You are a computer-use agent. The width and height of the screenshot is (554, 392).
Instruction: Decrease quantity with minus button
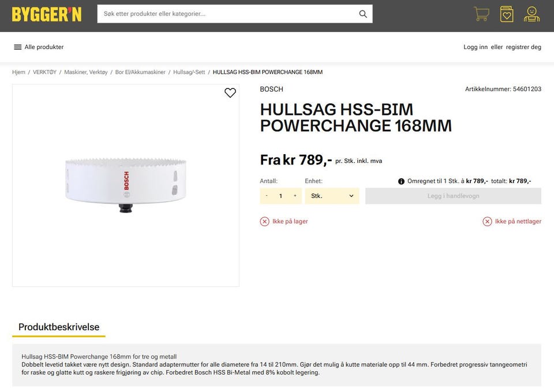pyautogui.click(x=267, y=196)
